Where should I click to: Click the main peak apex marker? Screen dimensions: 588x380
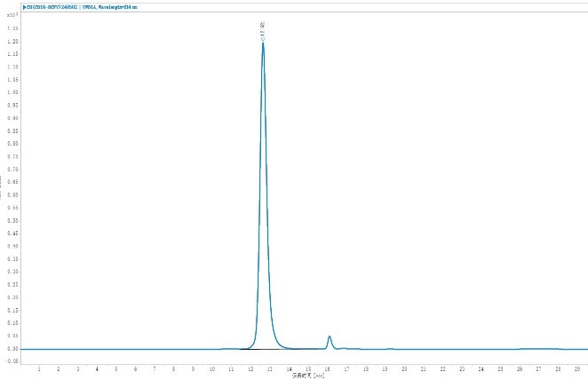click(x=263, y=43)
